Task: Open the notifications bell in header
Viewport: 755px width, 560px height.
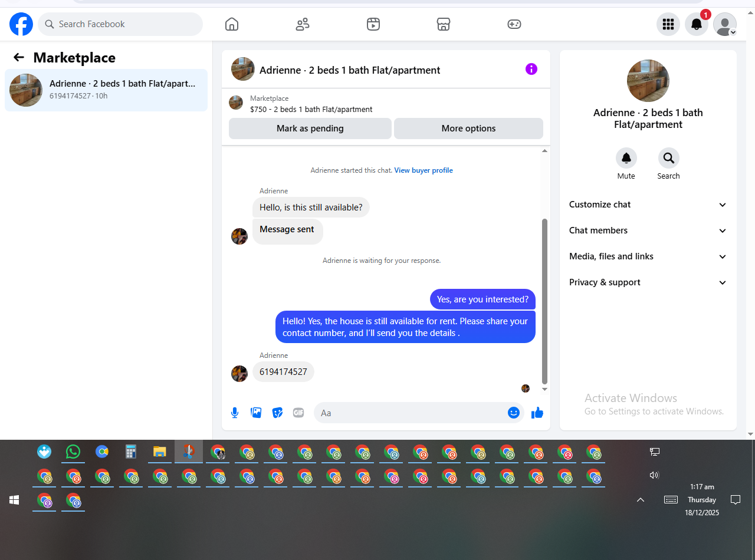Action: point(697,24)
